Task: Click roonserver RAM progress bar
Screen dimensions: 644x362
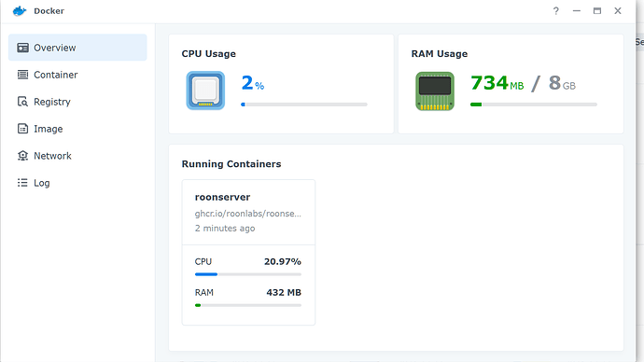Action: 248,305
